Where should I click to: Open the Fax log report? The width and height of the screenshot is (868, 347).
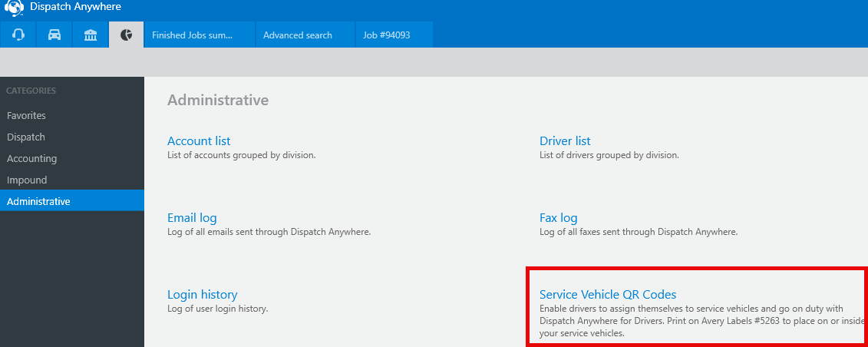pos(558,217)
